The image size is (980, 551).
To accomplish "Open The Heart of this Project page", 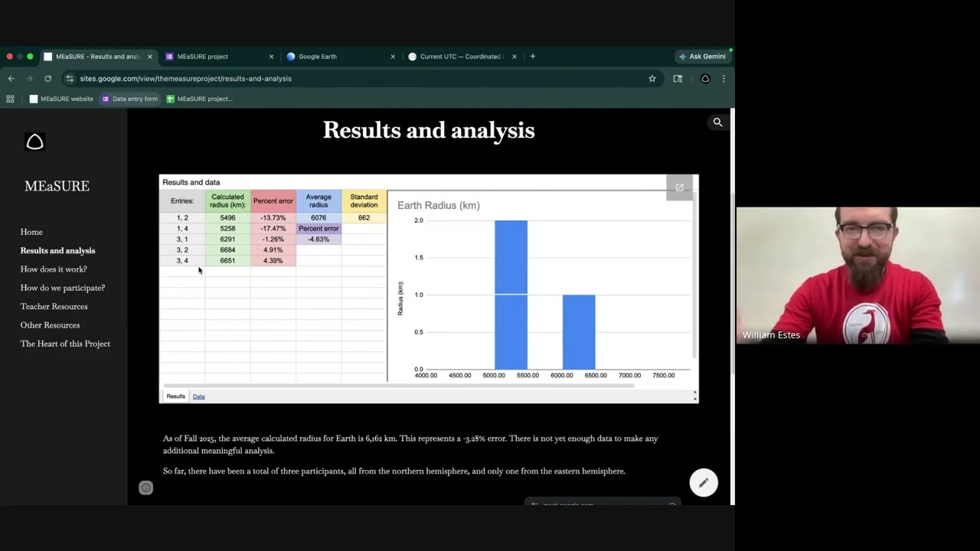I will pos(65,344).
